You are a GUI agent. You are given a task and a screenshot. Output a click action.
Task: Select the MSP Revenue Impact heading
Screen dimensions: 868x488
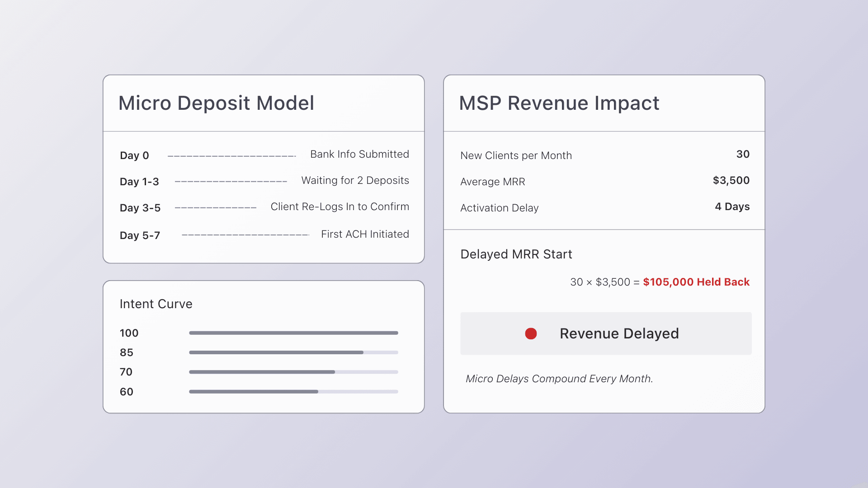559,103
